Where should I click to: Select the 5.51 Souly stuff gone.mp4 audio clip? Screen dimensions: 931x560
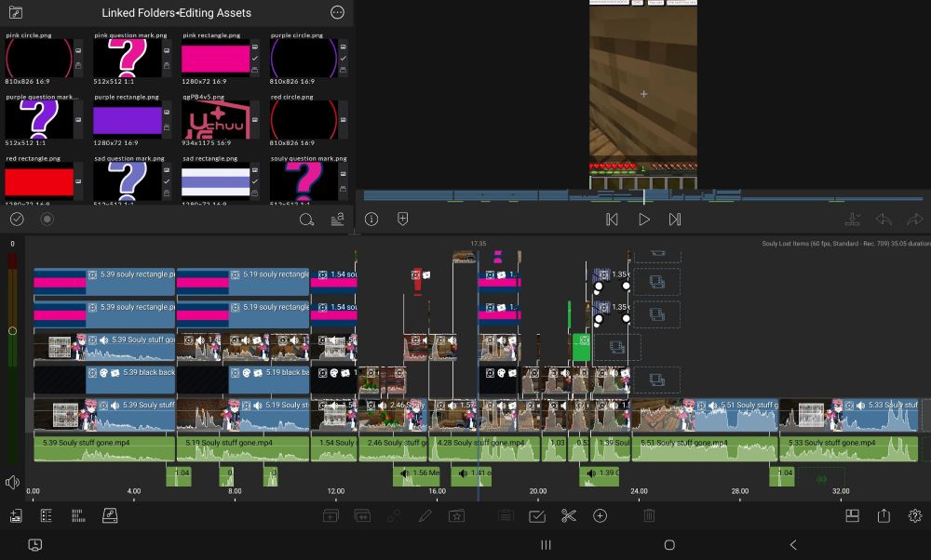pyautogui.click(x=705, y=449)
